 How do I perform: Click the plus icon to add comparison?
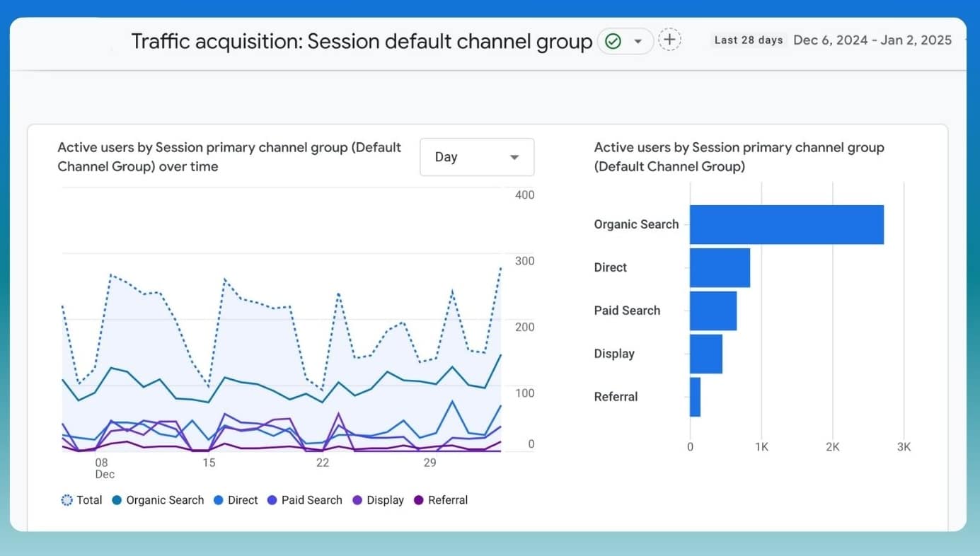coord(669,40)
